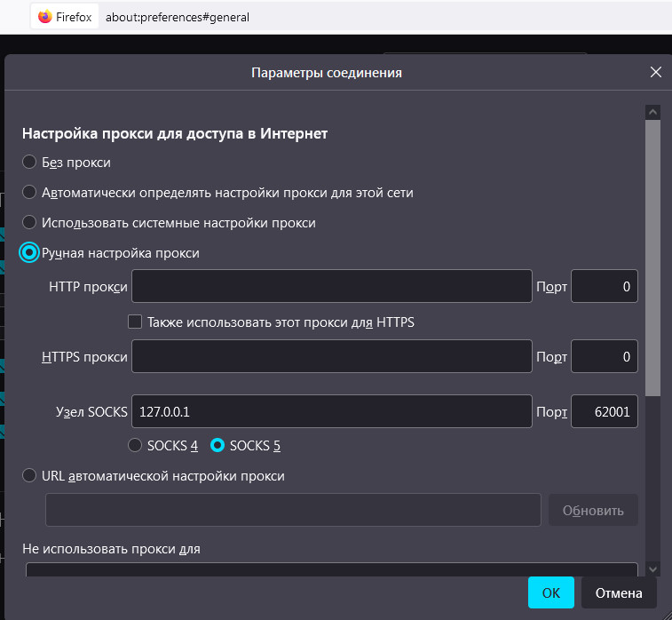Click the HTTP proxy port field
Image resolution: width=672 pixels, height=620 pixels.
point(604,287)
